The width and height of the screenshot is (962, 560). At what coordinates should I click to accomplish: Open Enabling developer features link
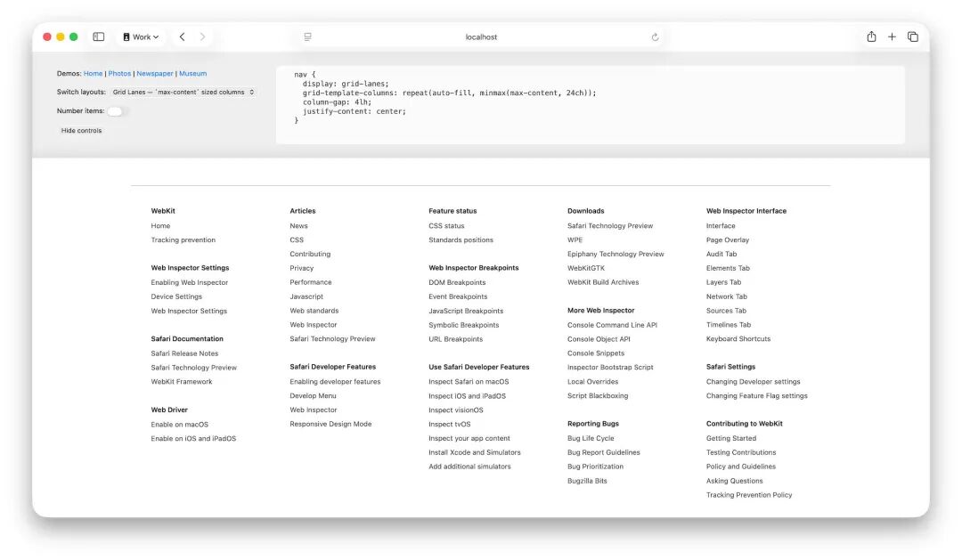[336, 382]
